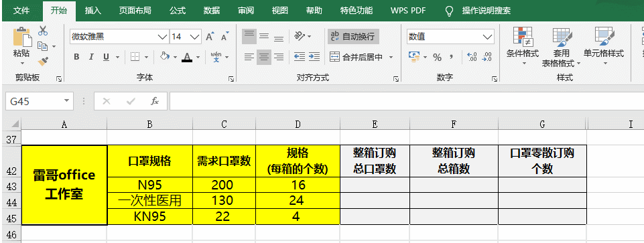The image size is (644, 243).
Task: Open the font name dropdown
Action: [x=164, y=37]
